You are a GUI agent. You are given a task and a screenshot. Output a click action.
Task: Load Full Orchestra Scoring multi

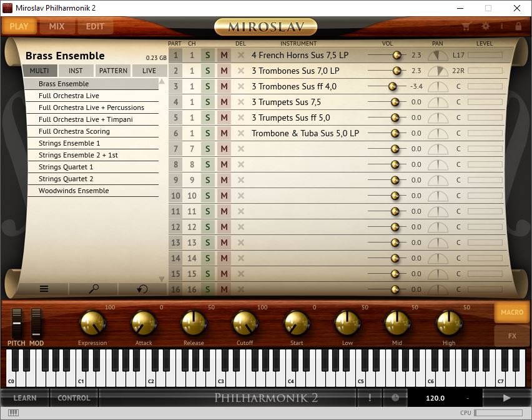click(x=93, y=131)
